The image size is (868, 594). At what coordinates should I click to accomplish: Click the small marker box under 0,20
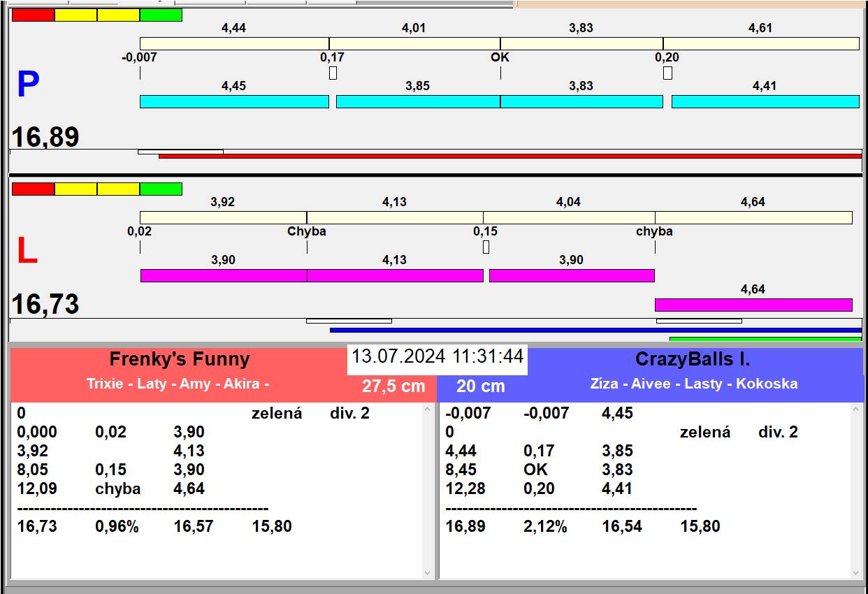(667, 73)
